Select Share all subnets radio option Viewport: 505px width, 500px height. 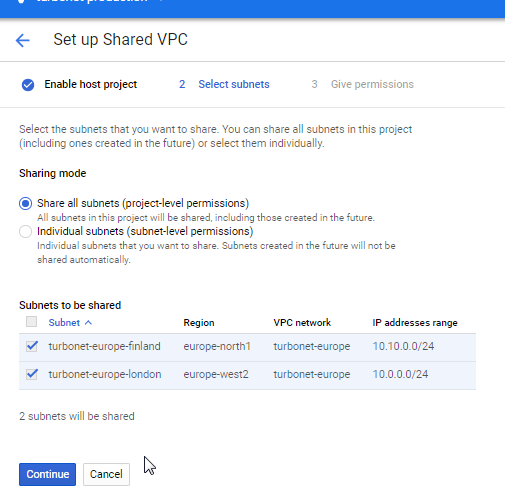25,203
